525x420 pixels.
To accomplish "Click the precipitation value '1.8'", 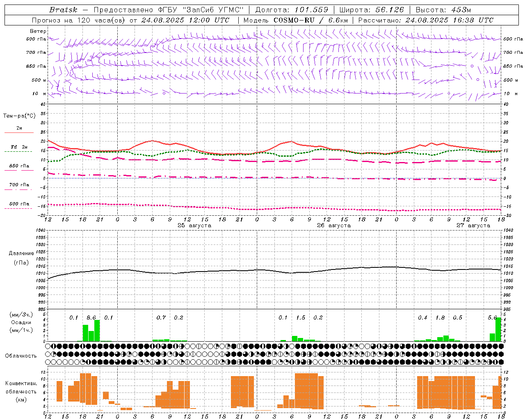I will (440, 318).
